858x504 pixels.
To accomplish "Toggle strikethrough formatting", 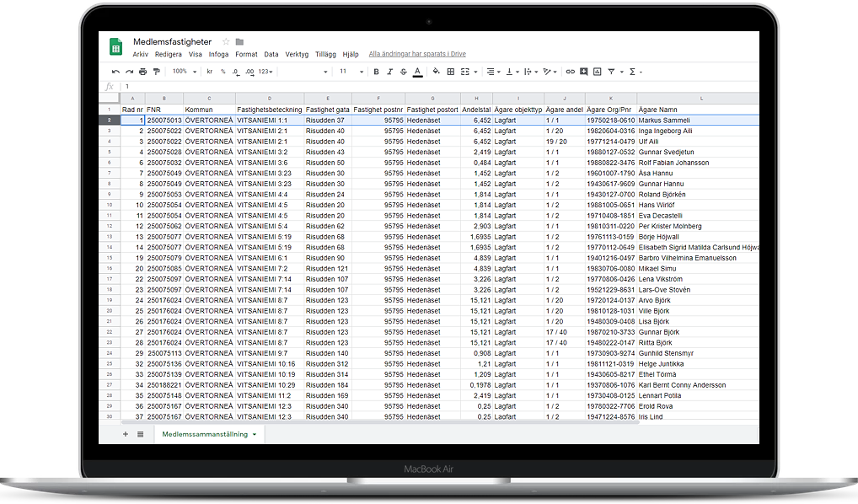I will click(x=404, y=72).
